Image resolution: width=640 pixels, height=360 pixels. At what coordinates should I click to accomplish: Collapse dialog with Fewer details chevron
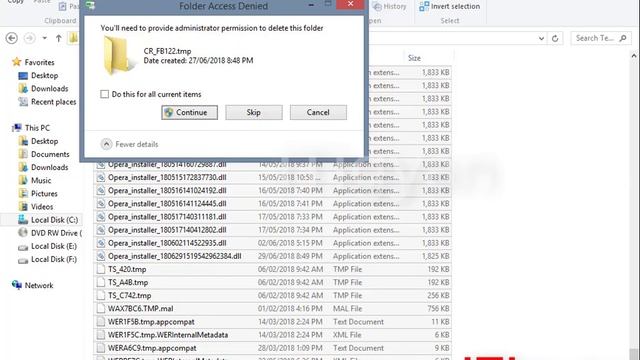(x=106, y=144)
